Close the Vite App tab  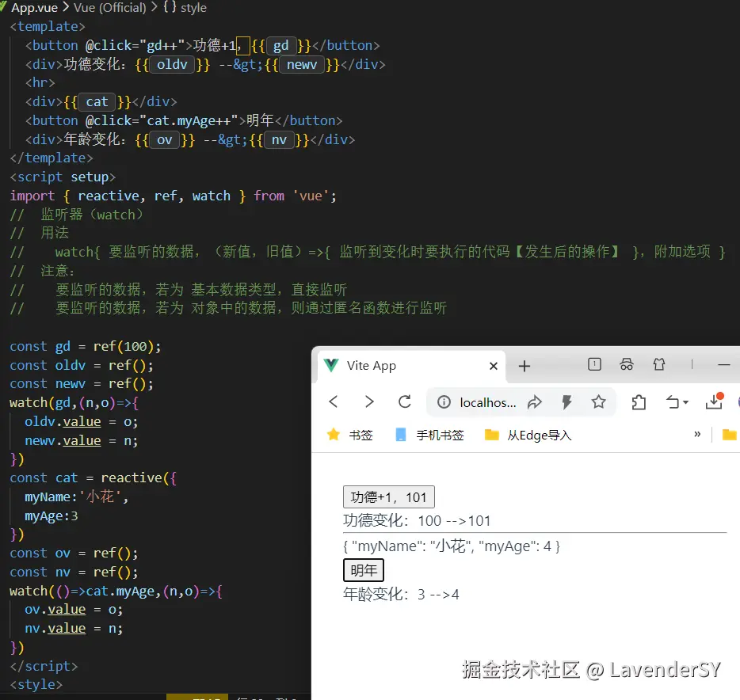(x=494, y=366)
